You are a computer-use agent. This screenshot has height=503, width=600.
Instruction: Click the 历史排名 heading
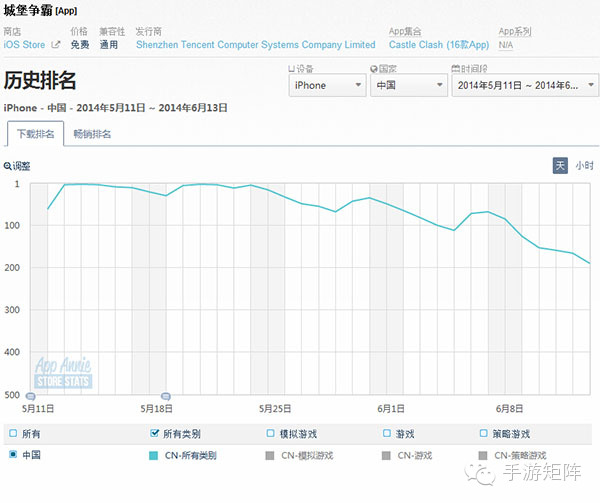40,80
